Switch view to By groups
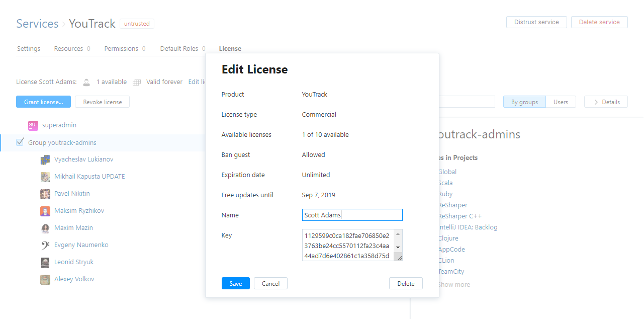Image resolution: width=644 pixels, height=319 pixels. [524, 102]
